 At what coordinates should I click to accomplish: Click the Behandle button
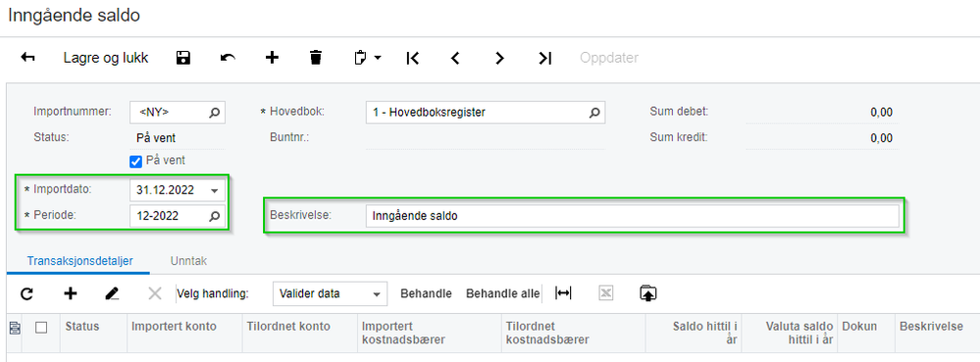(x=427, y=293)
